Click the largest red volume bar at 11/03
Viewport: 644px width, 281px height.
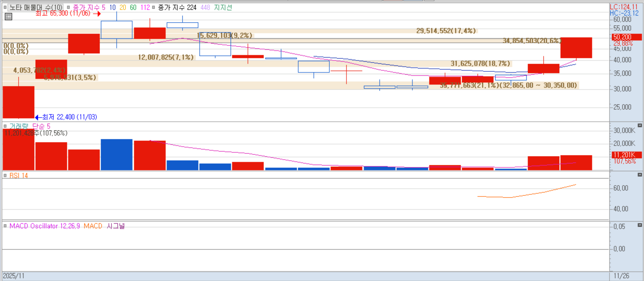click(19, 149)
